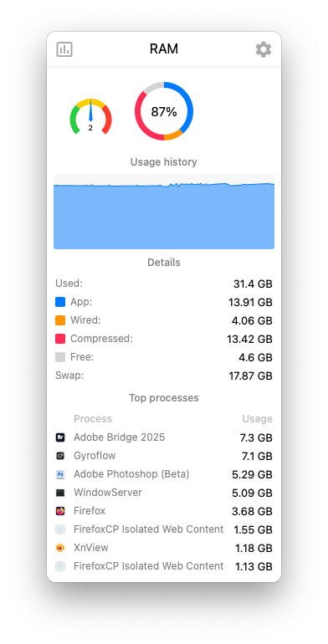Click the 87% RAM usage ring chart

164,111
